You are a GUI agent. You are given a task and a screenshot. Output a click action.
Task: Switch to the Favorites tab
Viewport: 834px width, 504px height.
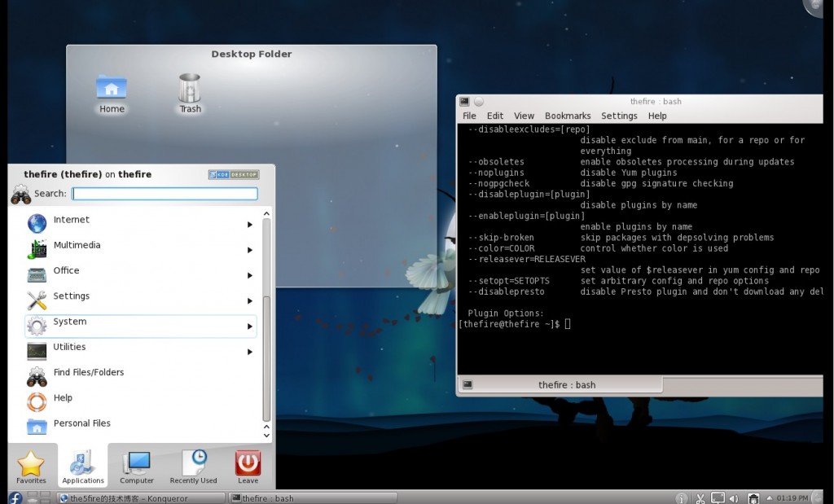pos(32,467)
